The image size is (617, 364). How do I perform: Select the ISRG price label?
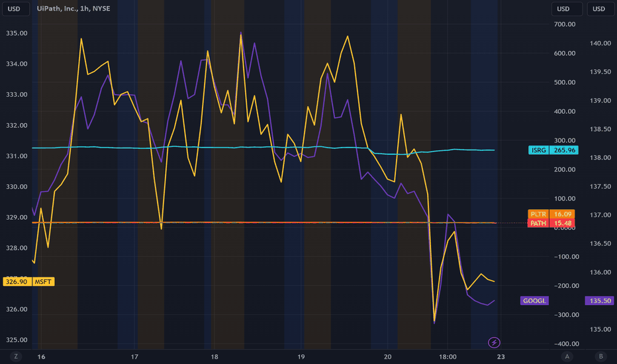(539, 150)
